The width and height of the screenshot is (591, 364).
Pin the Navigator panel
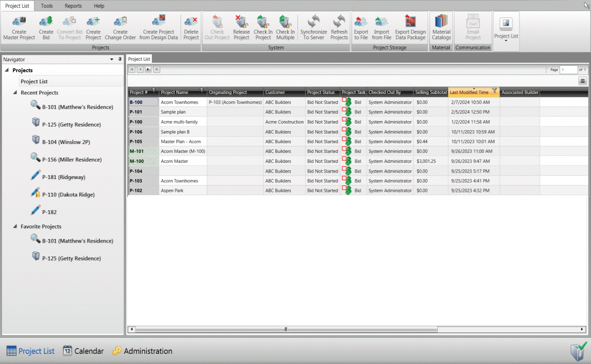tap(120, 59)
